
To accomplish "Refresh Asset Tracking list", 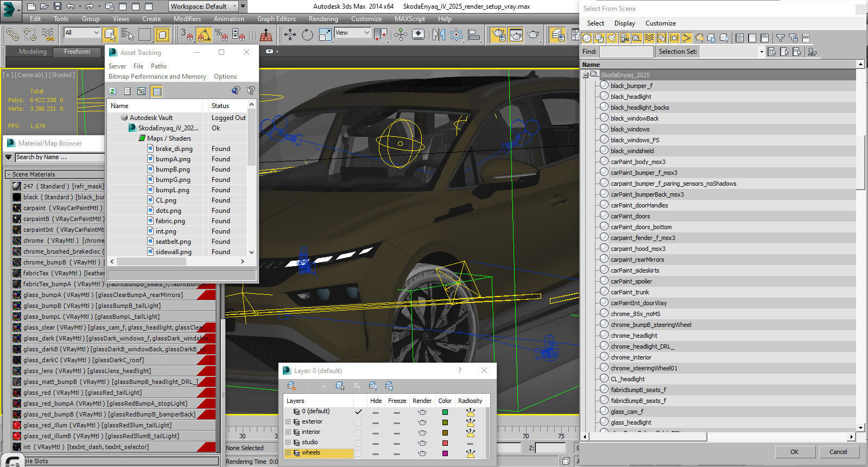I will (113, 91).
